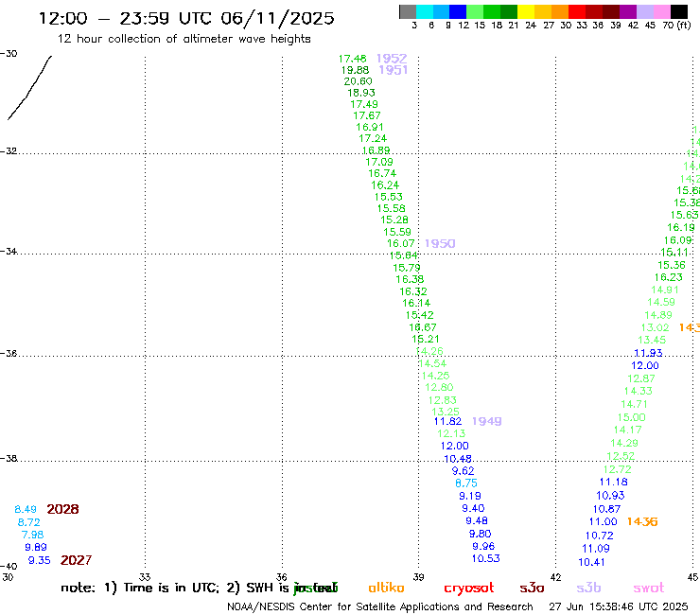Viewport: 700px width, 615px height.
Task: Pick the orange swatch in the color legend
Action: [x=560, y=11]
